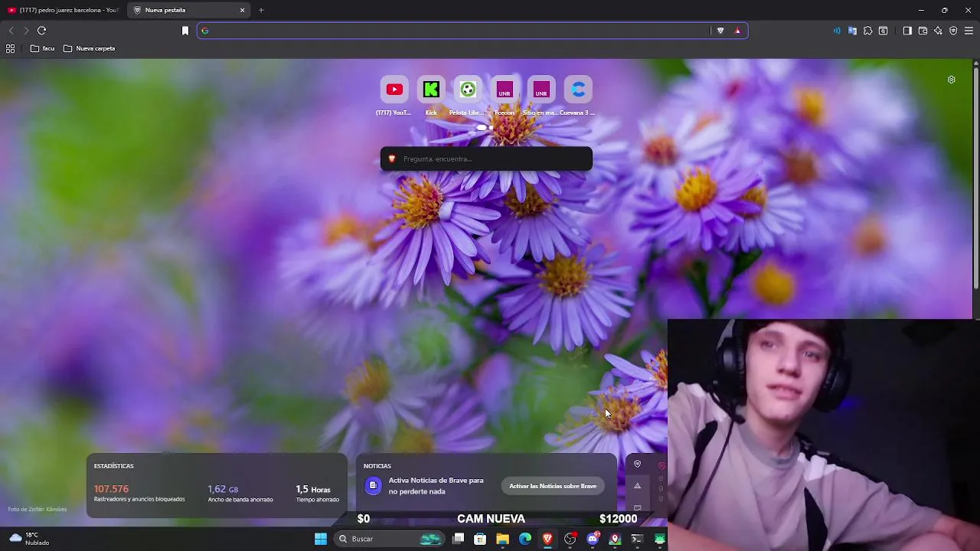Click the Brave Shields lion icon
980x551 pixels.
tap(720, 31)
